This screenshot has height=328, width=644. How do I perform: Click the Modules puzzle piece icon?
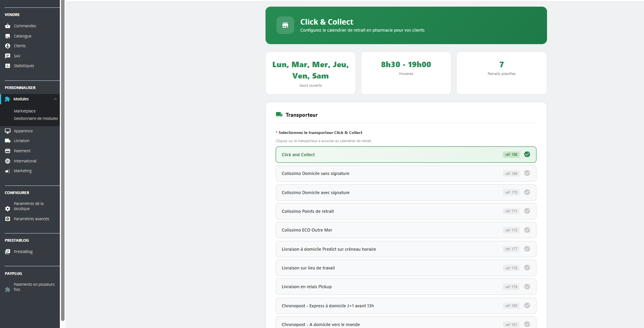coord(7,99)
